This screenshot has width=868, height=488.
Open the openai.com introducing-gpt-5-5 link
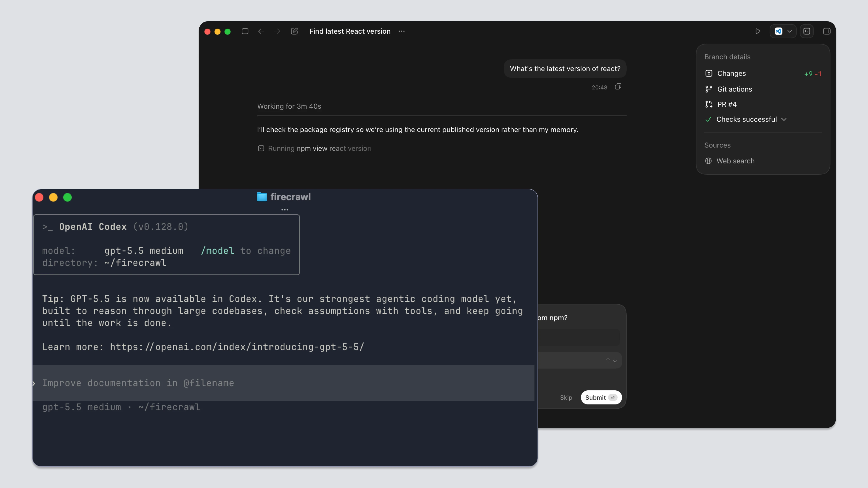click(x=237, y=347)
